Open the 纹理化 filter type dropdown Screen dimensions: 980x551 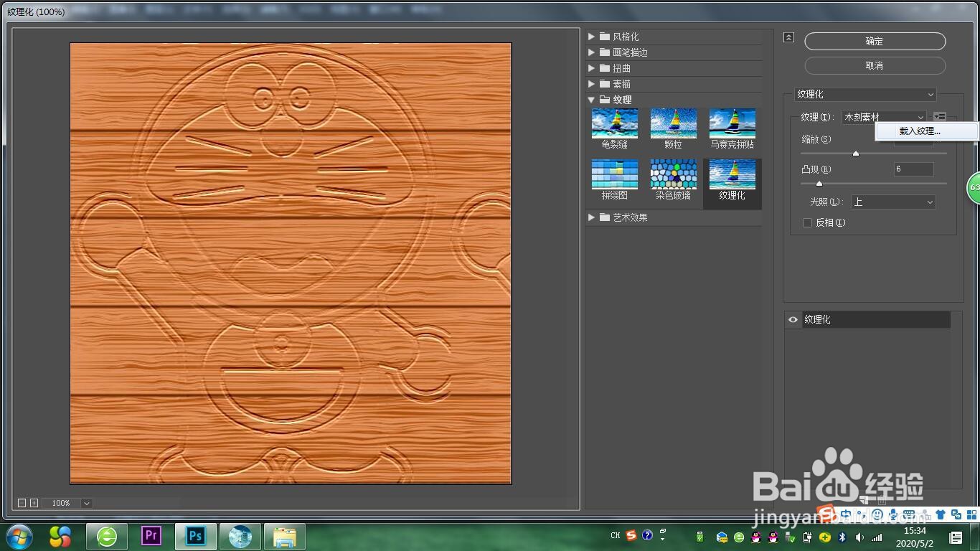pos(865,94)
